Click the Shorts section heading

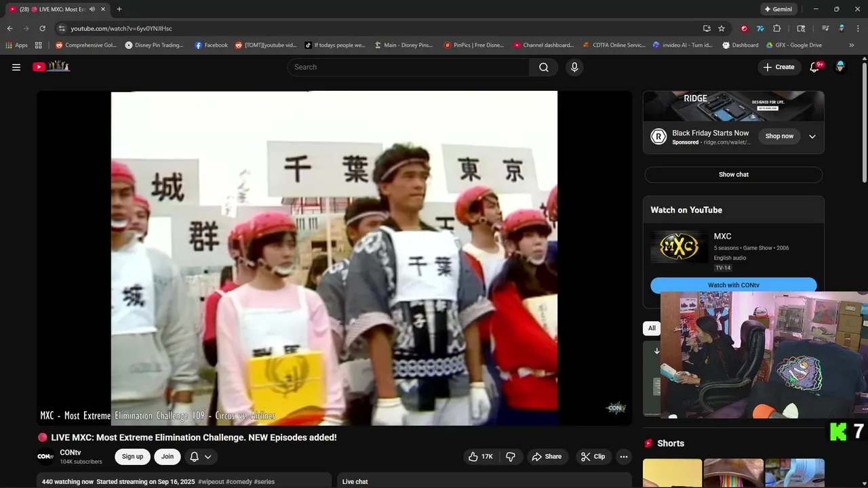pos(671,443)
